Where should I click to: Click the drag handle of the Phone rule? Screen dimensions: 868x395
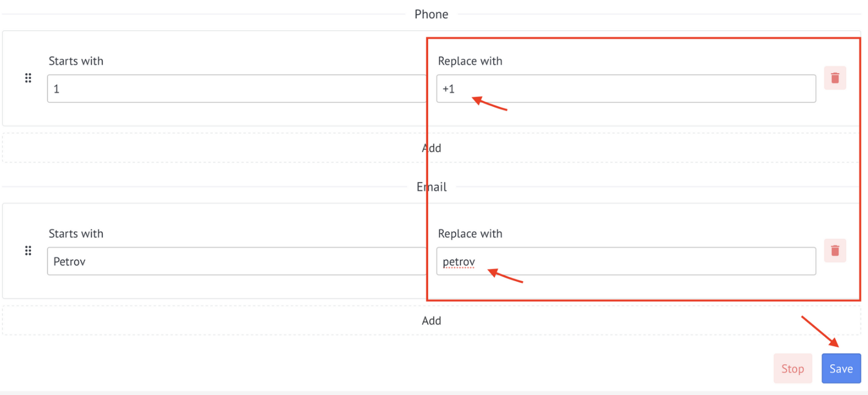[x=28, y=78]
